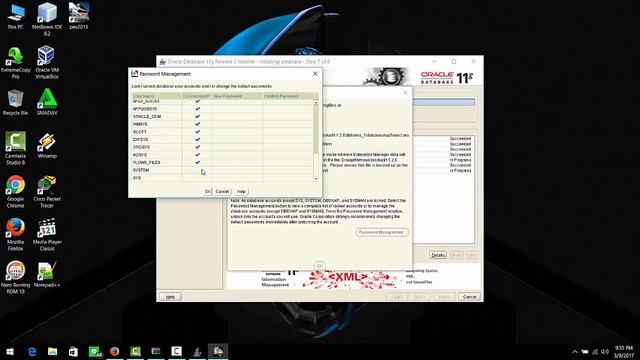
Task: Click Password Management list's scroll down arrow
Action: (x=316, y=179)
